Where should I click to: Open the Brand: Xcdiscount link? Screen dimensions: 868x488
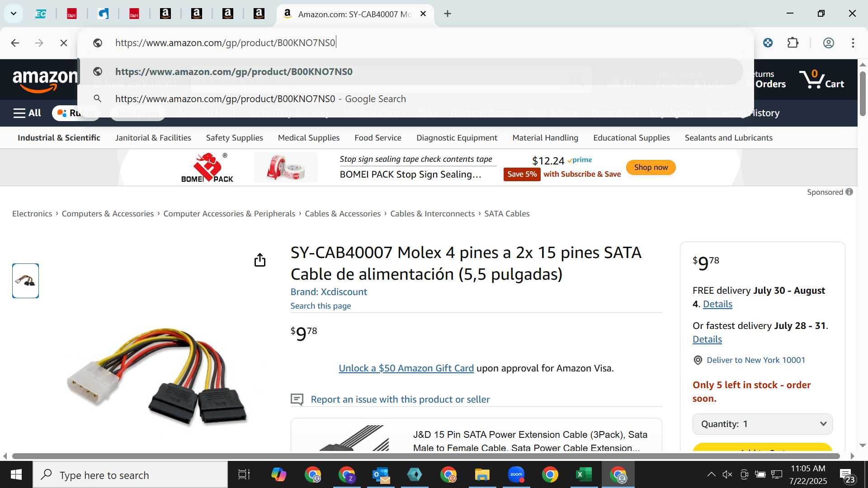pyautogui.click(x=329, y=292)
